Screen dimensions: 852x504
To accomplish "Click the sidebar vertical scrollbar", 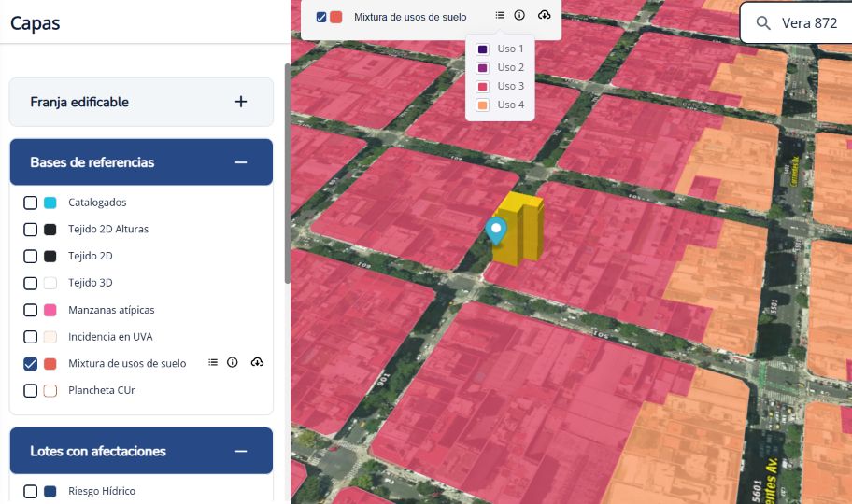I will pos(288,174).
